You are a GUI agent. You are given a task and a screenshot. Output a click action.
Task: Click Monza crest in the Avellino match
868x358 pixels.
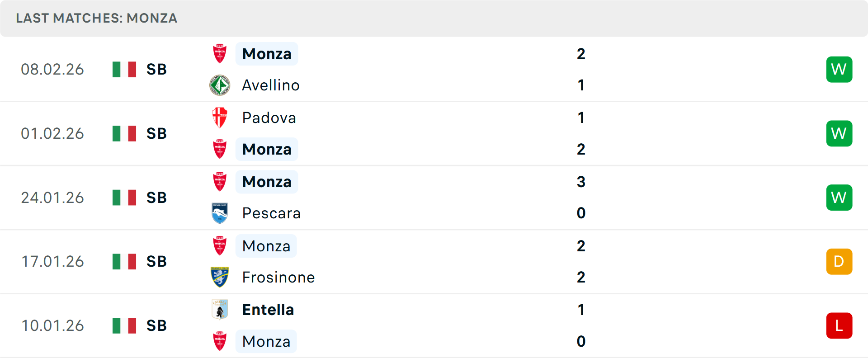coord(220,54)
